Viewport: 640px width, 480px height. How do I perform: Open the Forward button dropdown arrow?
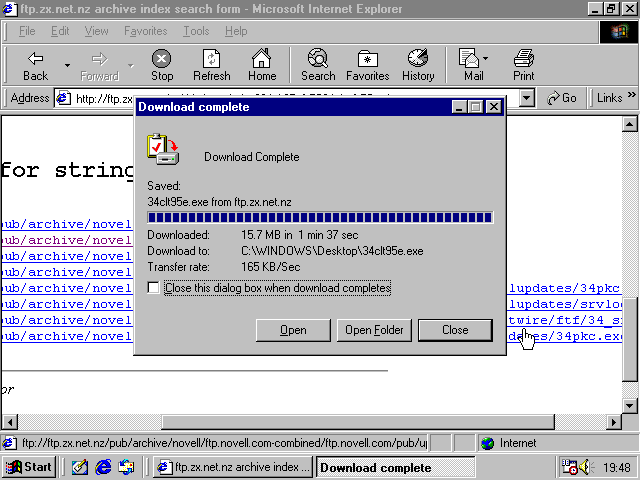(x=131, y=65)
